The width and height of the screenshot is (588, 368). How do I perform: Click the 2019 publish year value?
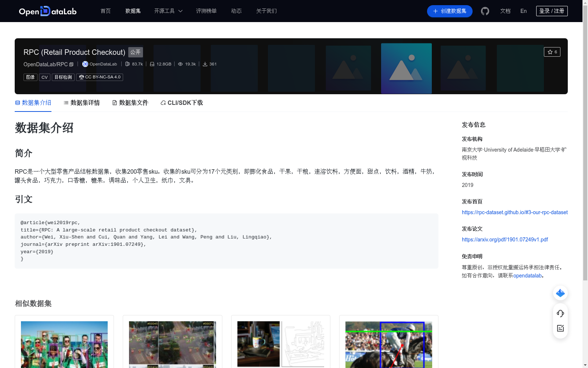point(467,185)
